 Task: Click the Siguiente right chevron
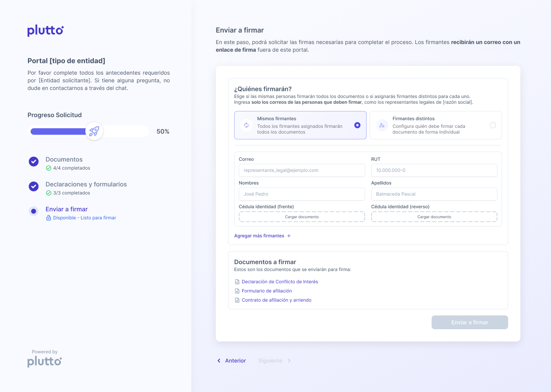289,361
